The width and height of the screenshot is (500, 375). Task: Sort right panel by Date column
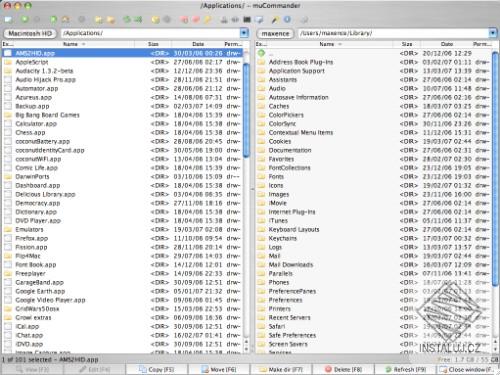tap(447, 44)
